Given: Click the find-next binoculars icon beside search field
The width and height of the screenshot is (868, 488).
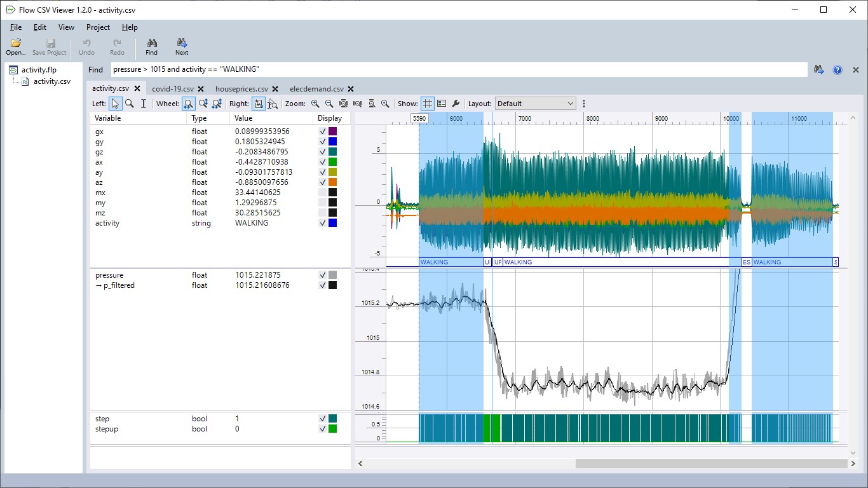Looking at the screenshot, I should (820, 70).
